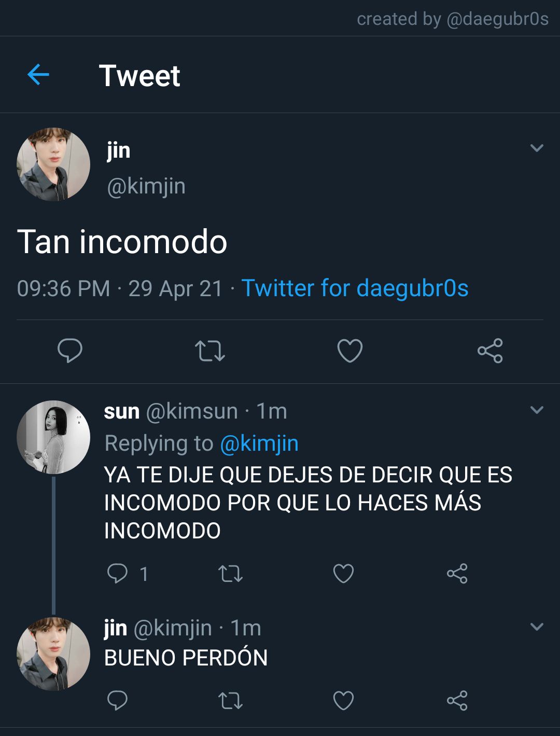
Task: Go back using the blue arrow
Action: point(38,75)
